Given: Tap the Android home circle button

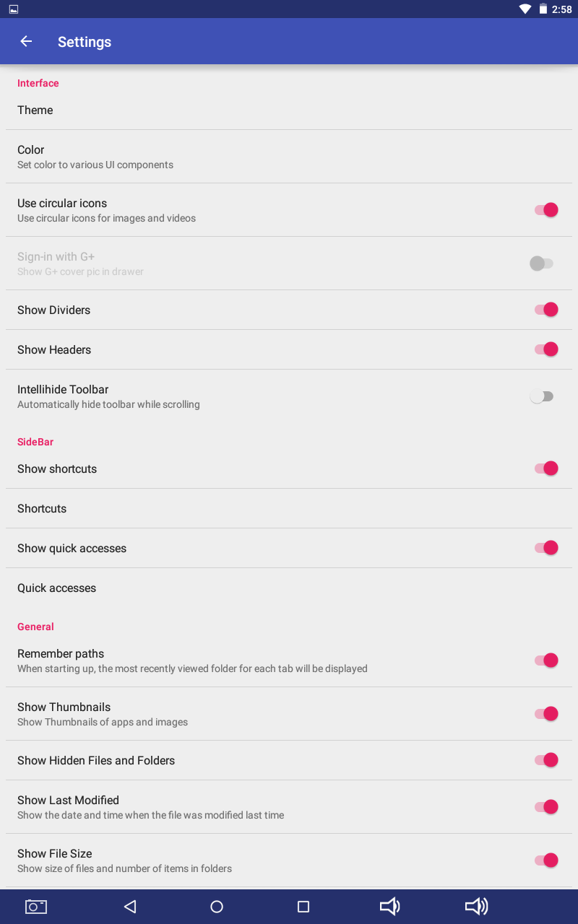Looking at the screenshot, I should coord(217,907).
